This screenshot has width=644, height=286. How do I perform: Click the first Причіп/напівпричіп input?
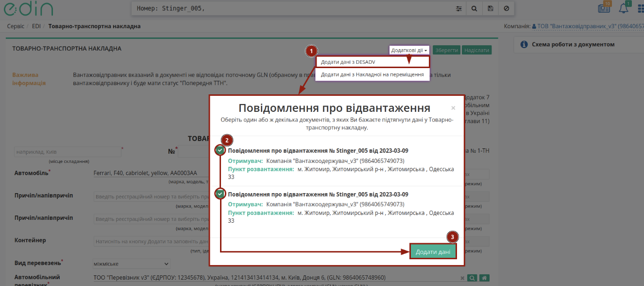pos(152,196)
